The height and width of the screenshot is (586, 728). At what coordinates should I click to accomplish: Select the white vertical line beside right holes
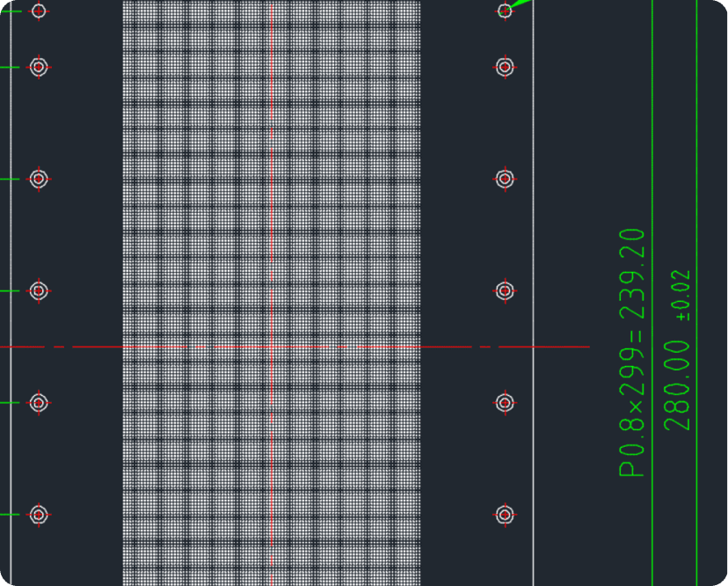click(533, 293)
